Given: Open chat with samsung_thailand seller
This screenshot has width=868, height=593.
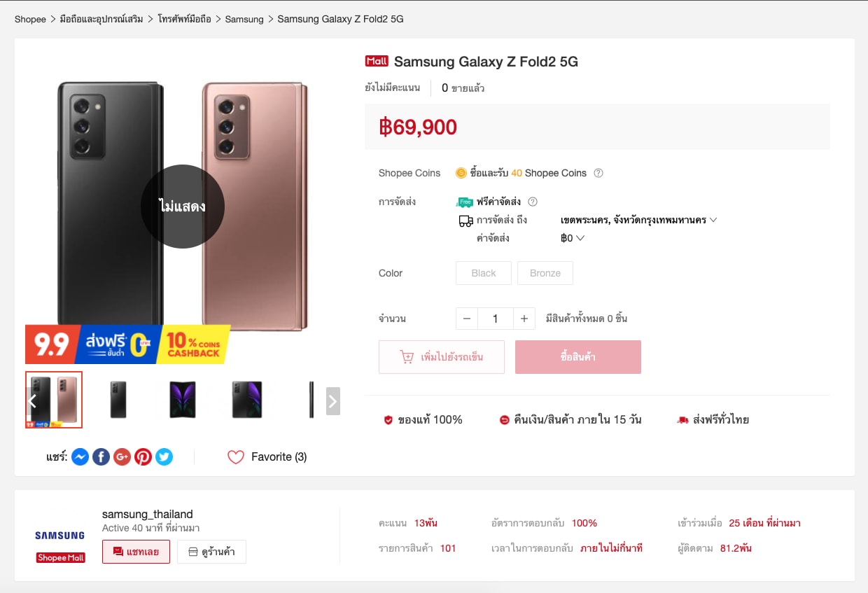Looking at the screenshot, I should (136, 552).
